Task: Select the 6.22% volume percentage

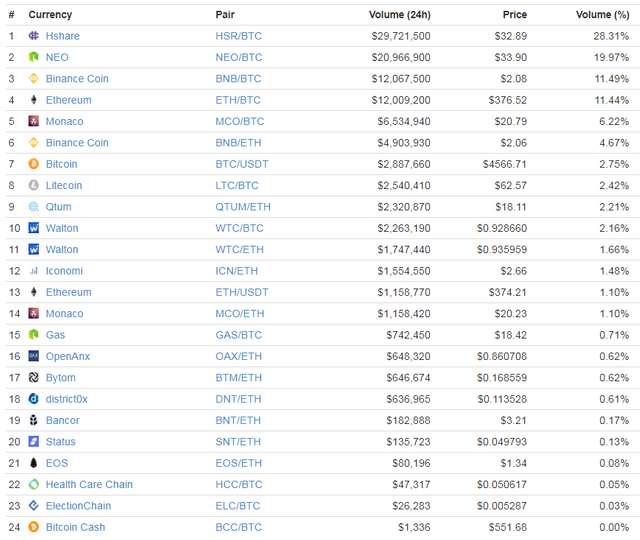Action: (x=614, y=121)
